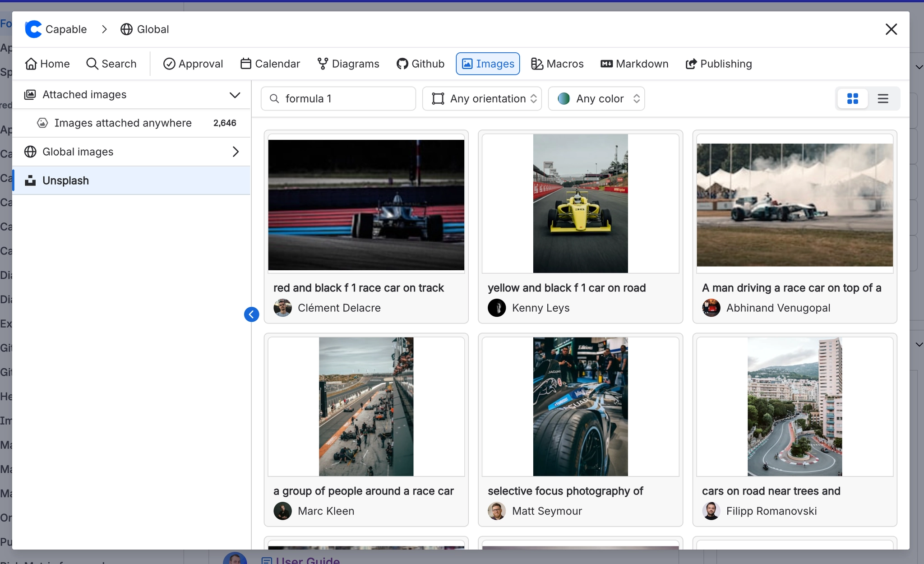924x564 pixels.
Task: Open the Macros panel
Action: tap(556, 64)
